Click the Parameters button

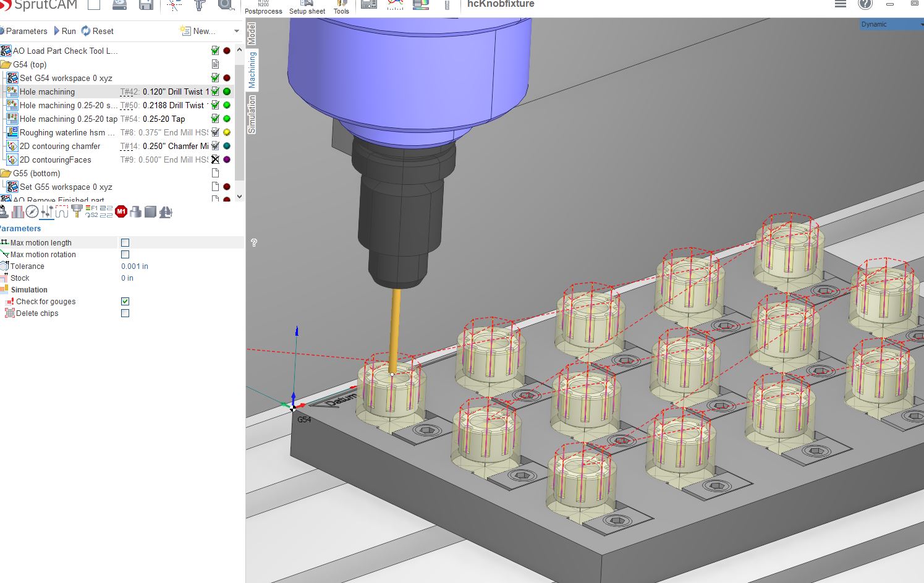coord(23,31)
